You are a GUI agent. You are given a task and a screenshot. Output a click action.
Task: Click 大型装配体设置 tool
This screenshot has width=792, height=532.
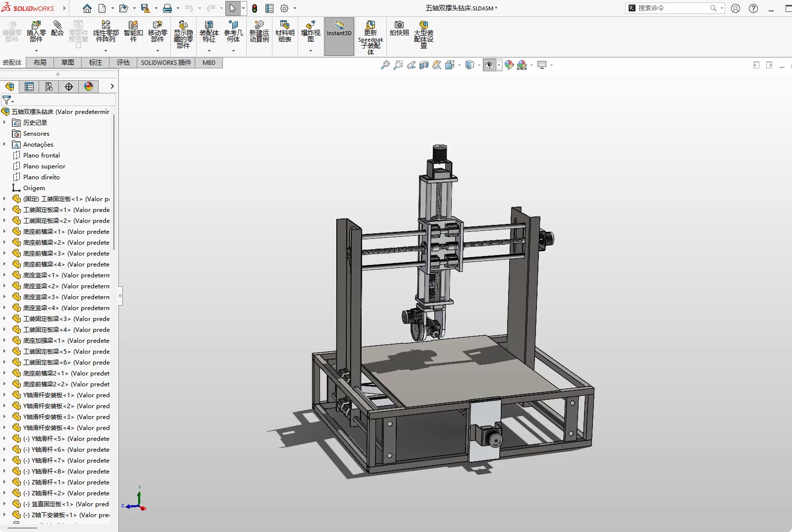point(423,34)
